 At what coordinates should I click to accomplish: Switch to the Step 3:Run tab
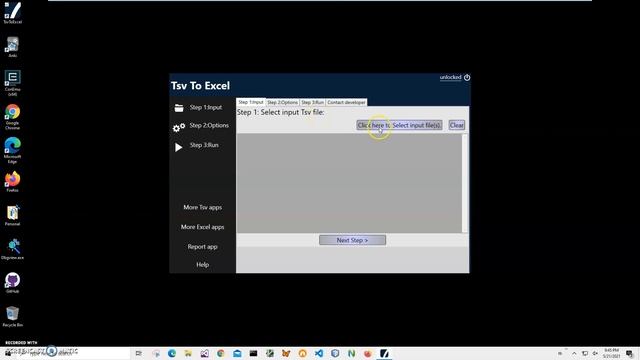[313, 102]
